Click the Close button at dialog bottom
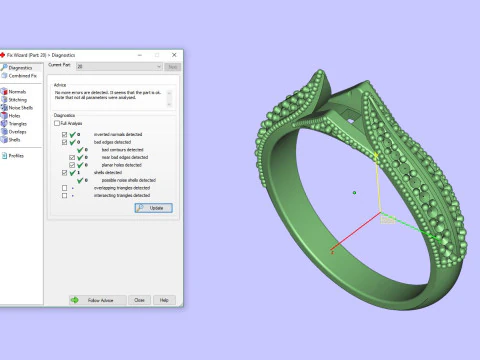 (139, 300)
